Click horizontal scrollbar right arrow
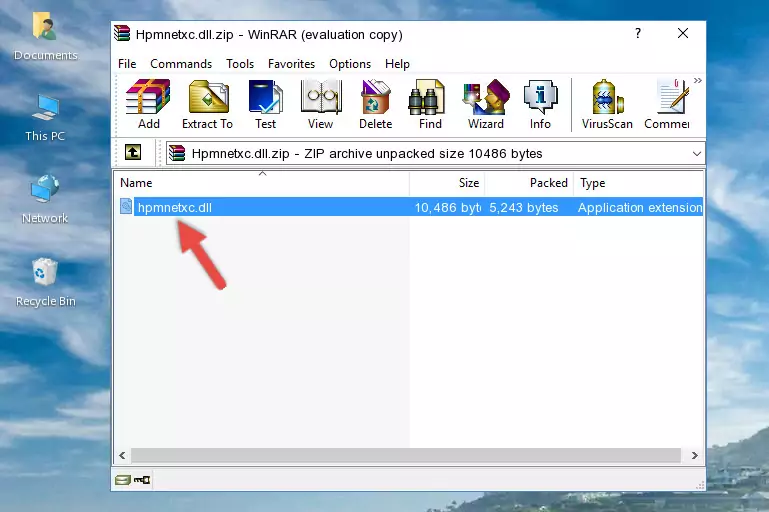The height and width of the screenshot is (512, 769). tap(694, 455)
